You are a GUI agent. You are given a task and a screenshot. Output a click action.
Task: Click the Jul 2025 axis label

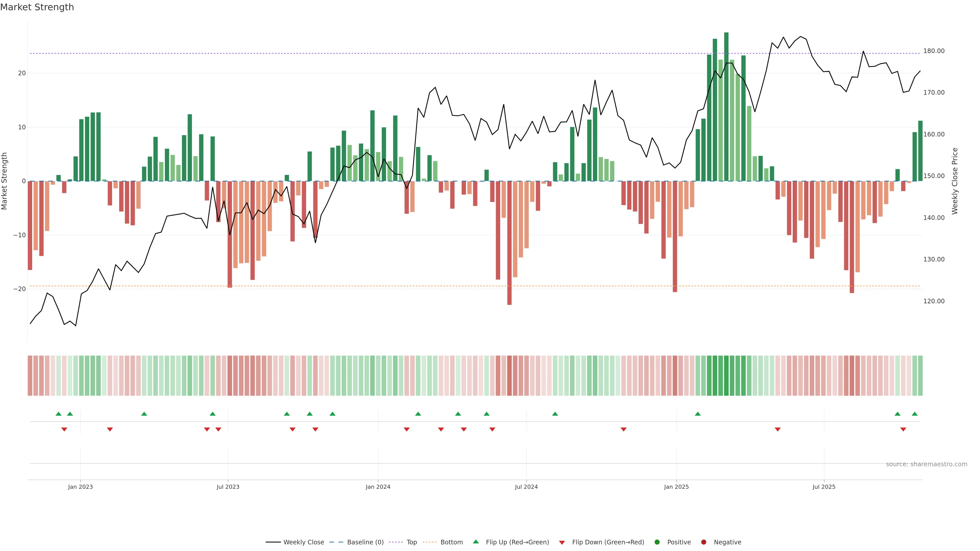coord(824,487)
